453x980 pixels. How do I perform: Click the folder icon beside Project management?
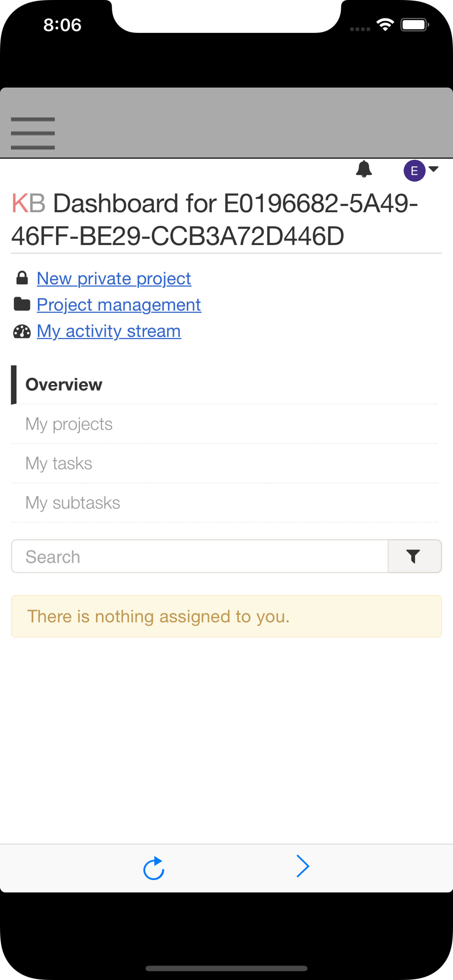click(x=22, y=304)
